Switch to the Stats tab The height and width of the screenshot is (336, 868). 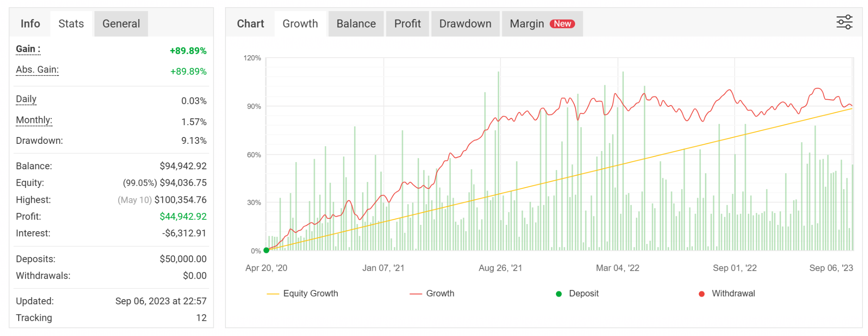tap(71, 24)
